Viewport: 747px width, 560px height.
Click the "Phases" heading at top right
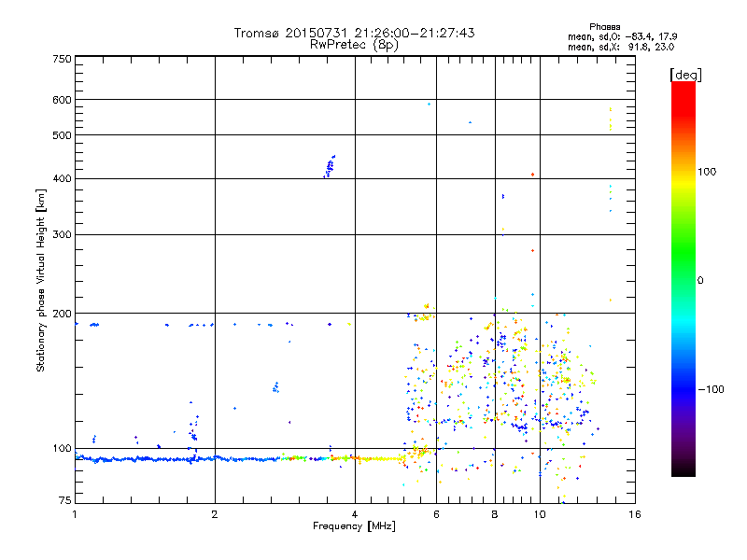click(x=604, y=27)
